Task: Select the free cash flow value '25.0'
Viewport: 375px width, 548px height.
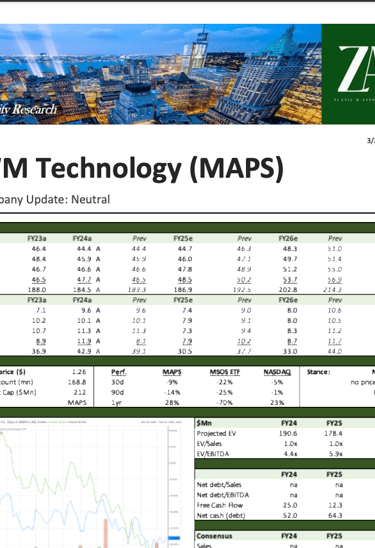Action: click(x=290, y=505)
